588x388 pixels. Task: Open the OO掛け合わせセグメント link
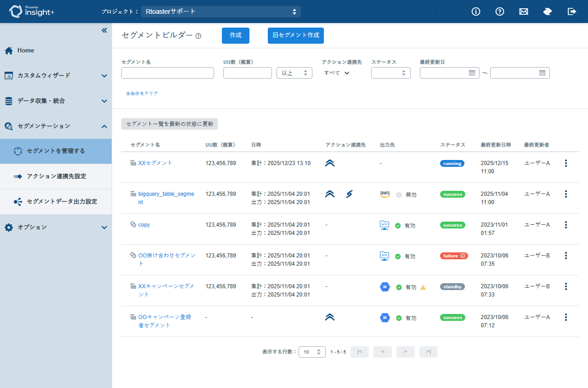pos(167,260)
